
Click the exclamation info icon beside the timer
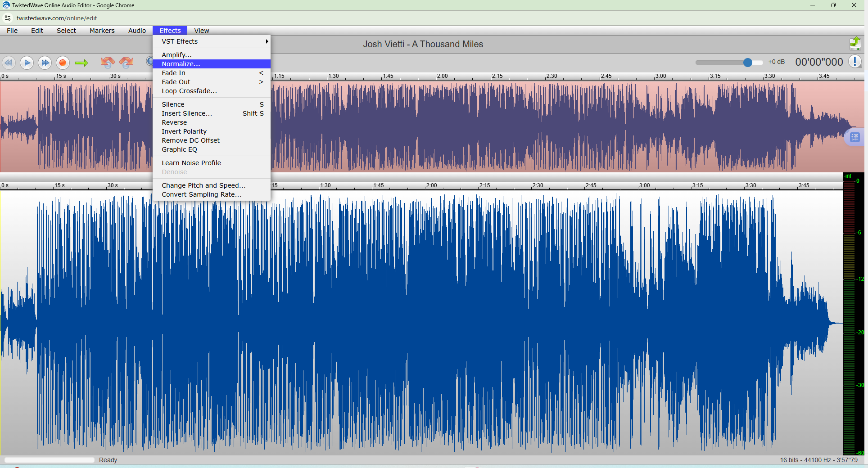click(x=854, y=62)
